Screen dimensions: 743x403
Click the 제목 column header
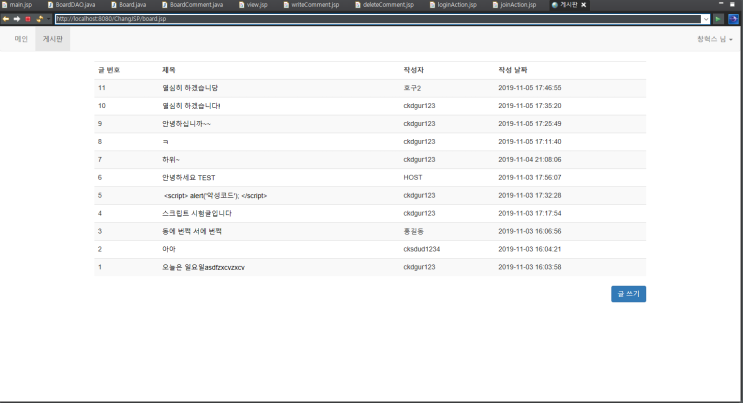(x=169, y=70)
